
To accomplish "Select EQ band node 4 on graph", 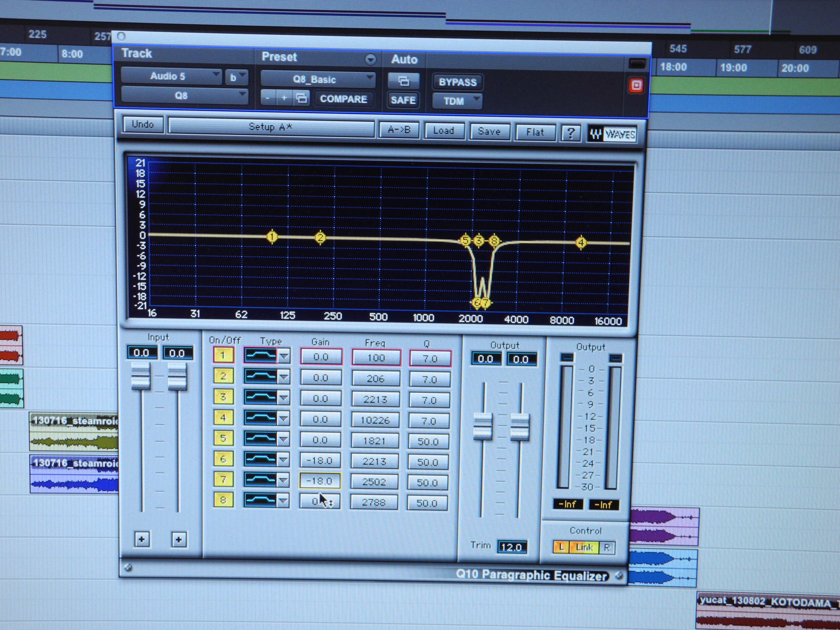I will pyautogui.click(x=581, y=242).
